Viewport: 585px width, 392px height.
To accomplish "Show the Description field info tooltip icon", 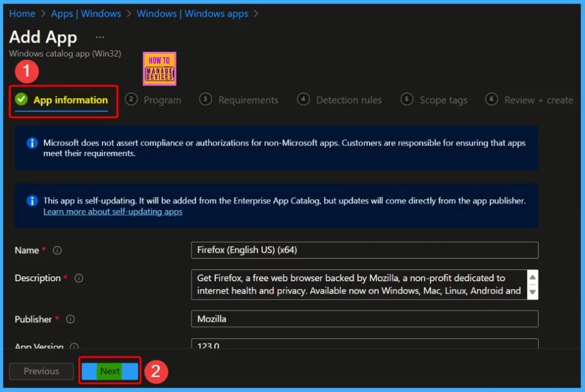I will click(x=79, y=278).
